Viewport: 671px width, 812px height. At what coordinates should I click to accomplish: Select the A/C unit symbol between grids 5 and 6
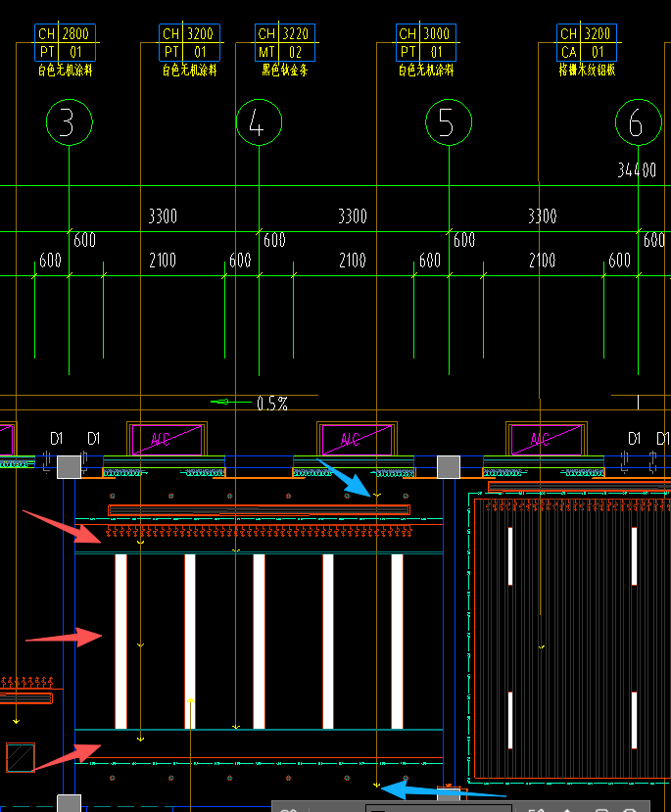pyautogui.click(x=547, y=440)
